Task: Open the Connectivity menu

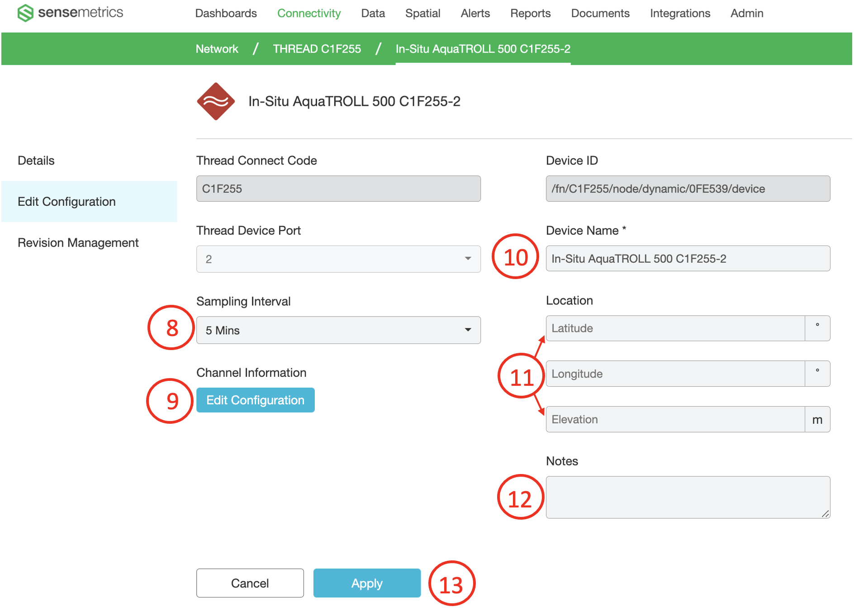Action: point(309,13)
